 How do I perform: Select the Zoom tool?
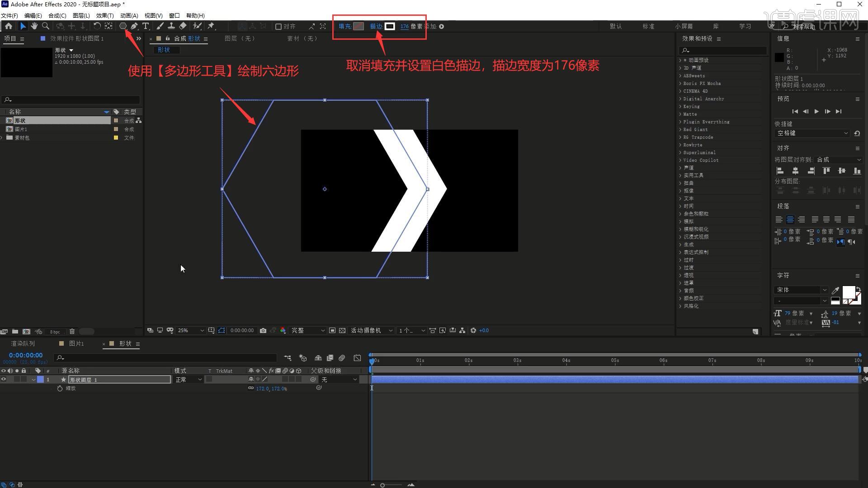[x=46, y=26]
